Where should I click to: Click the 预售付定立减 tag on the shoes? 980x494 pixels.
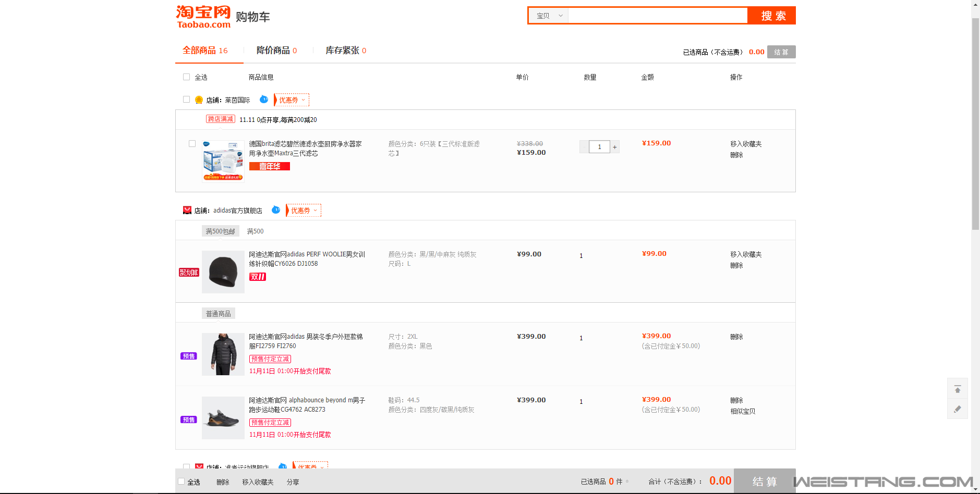(x=270, y=423)
